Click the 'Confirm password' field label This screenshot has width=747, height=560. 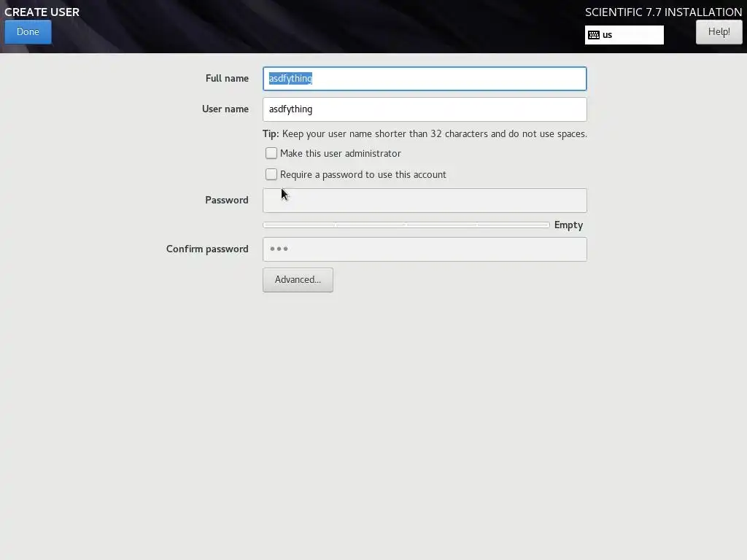pos(207,249)
